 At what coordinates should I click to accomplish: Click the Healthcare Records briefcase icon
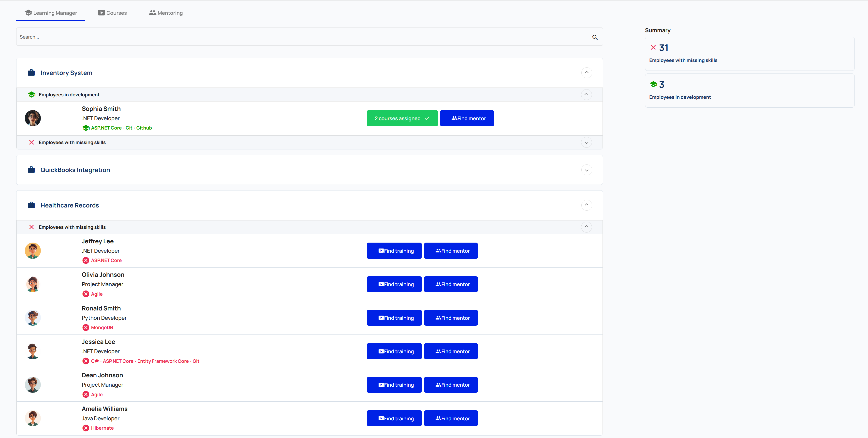[x=31, y=205]
